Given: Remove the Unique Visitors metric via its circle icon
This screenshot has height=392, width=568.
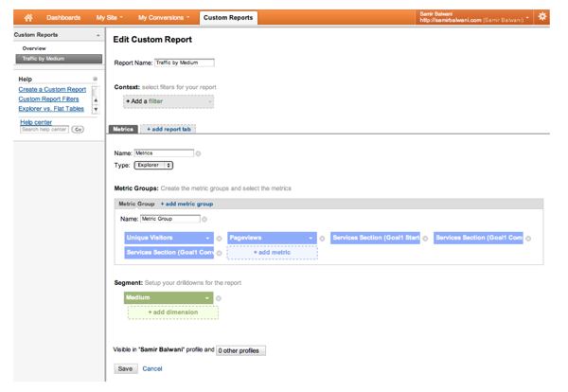Looking at the screenshot, I should pos(220,239).
